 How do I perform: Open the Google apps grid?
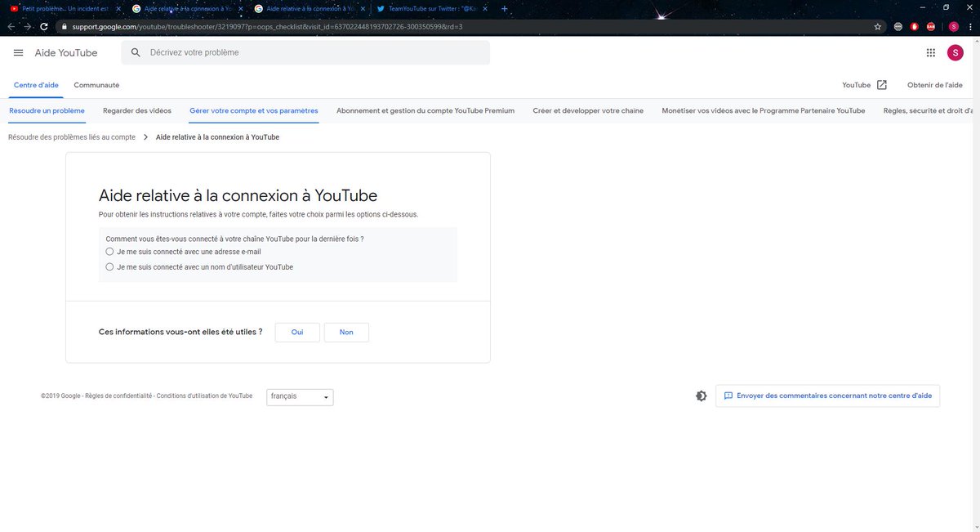pos(930,52)
